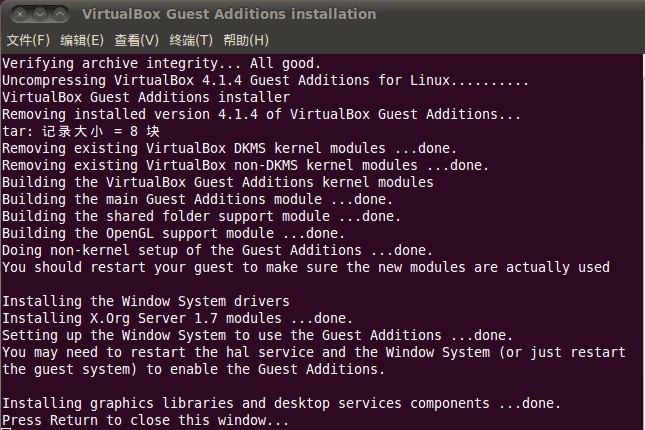The width and height of the screenshot is (645, 430).
Task: Open the 查看(V) menu
Action: pyautogui.click(x=136, y=40)
